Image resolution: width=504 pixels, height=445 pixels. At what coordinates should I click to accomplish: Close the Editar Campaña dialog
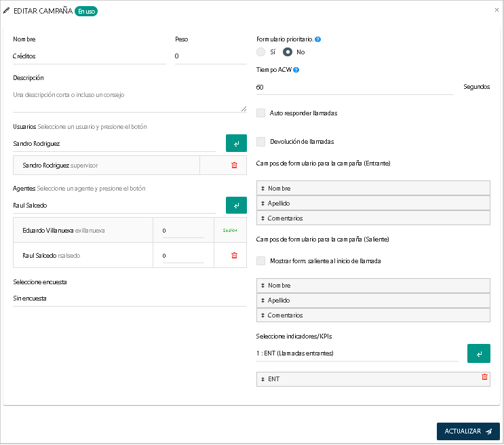497,10
